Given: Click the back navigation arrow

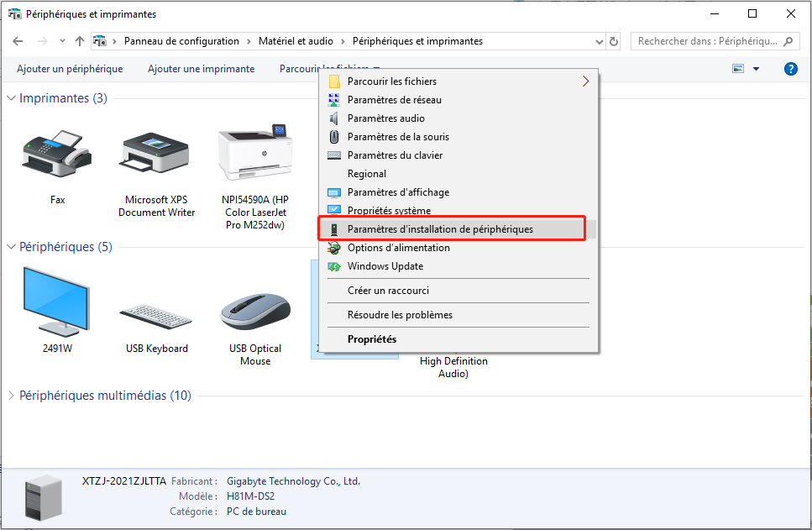Looking at the screenshot, I should click(x=18, y=40).
